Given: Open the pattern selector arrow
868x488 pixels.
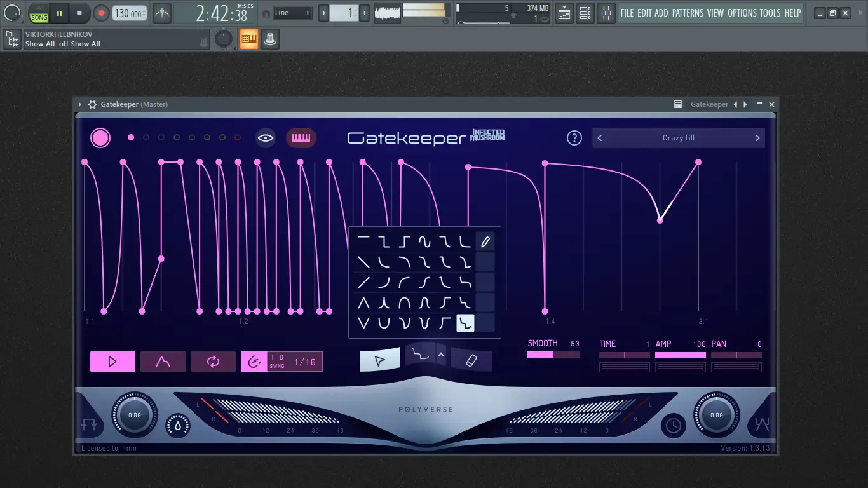Looking at the screenshot, I should (x=323, y=13).
